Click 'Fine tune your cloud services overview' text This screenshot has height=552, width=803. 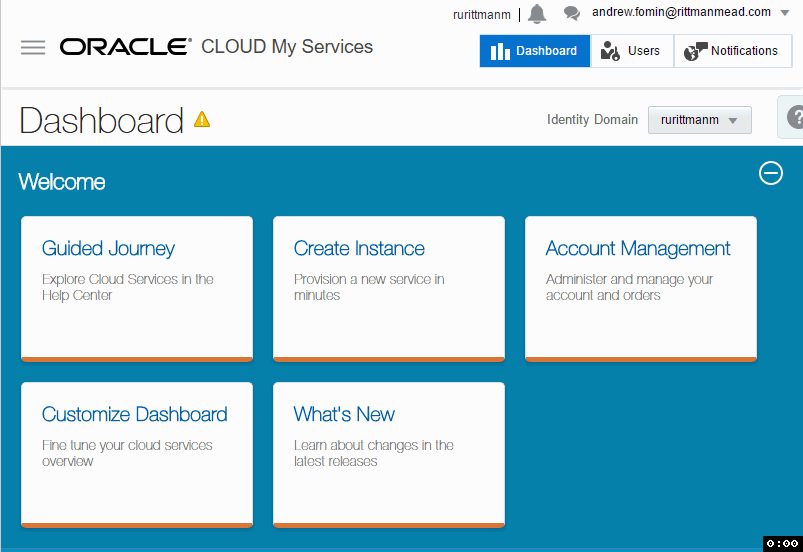(127, 453)
